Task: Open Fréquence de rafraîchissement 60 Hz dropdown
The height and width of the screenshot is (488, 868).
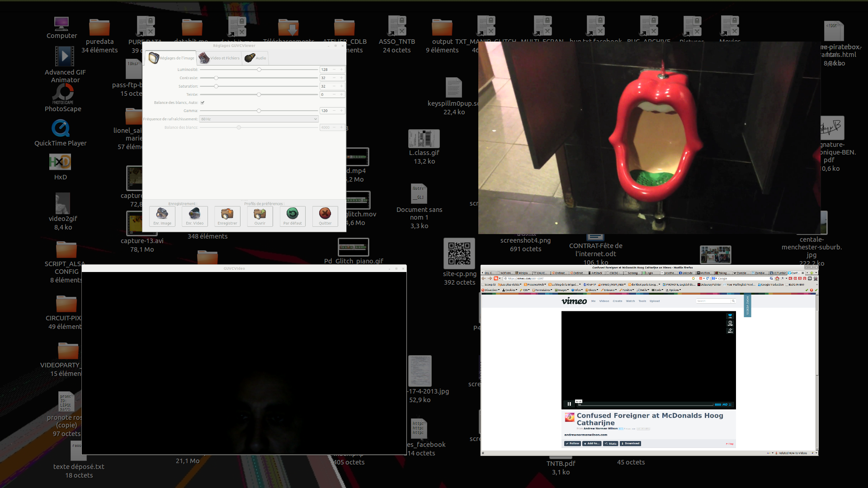Action: [259, 119]
